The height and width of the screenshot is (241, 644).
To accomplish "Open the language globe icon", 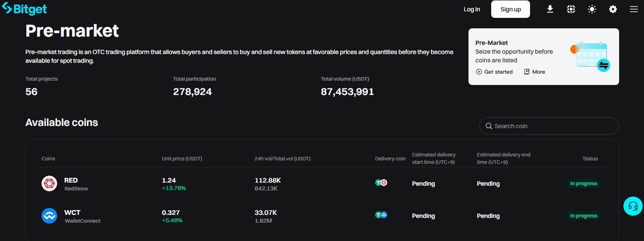I will pyautogui.click(x=571, y=9).
